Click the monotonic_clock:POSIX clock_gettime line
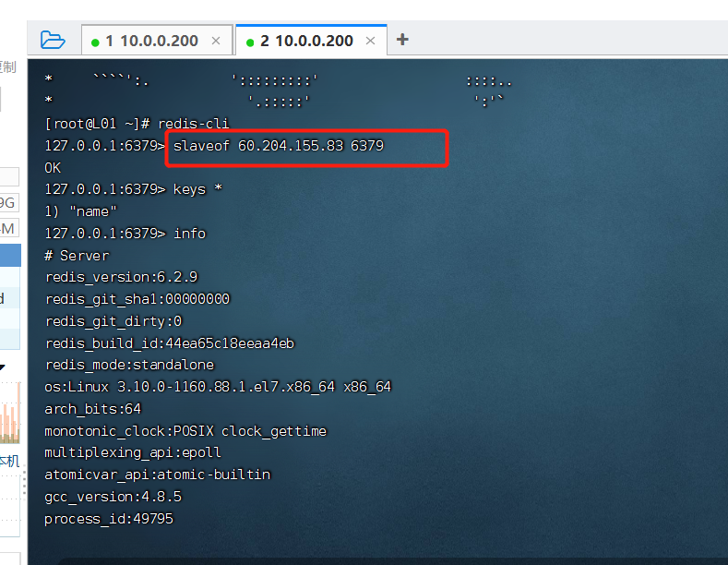 [x=185, y=431]
